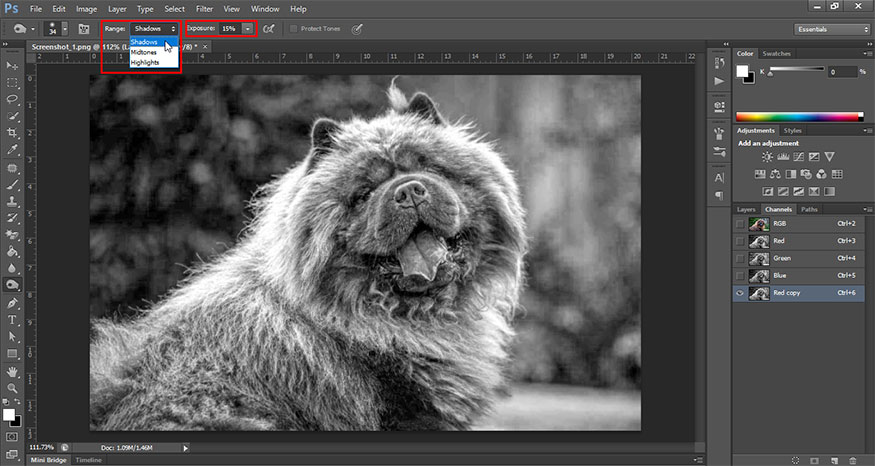Create new channel icon

[834, 460]
